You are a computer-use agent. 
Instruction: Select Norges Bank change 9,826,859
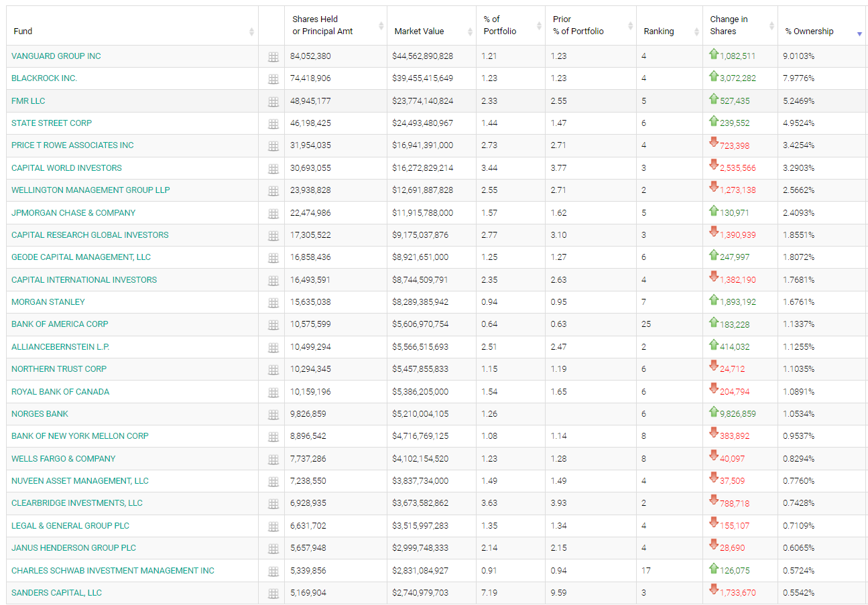[x=737, y=414]
